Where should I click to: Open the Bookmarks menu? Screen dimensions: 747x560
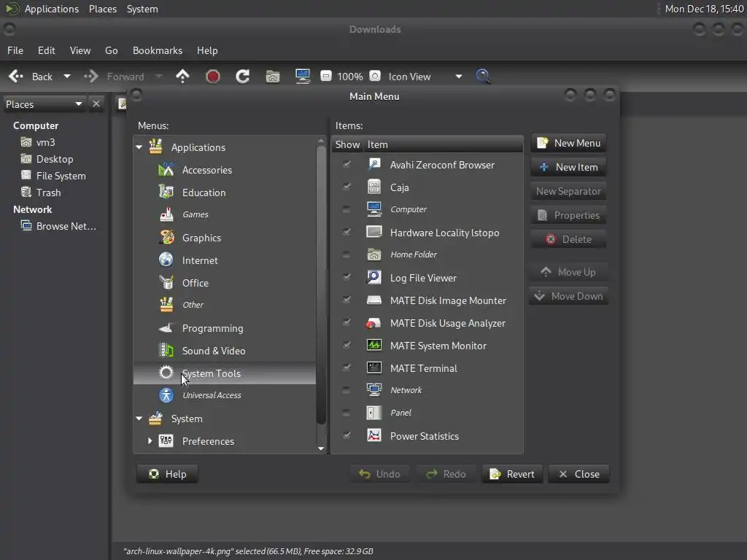pos(158,50)
